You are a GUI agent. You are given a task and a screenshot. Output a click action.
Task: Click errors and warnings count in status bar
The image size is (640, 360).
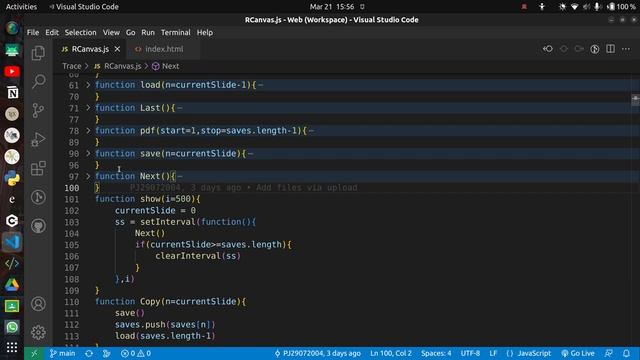[136, 353]
